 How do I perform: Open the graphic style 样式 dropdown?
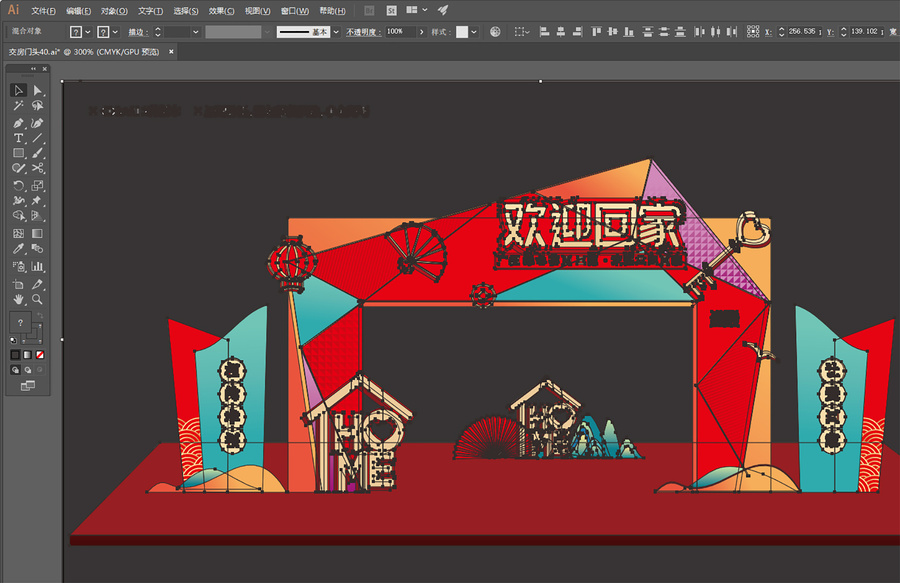coord(474,32)
